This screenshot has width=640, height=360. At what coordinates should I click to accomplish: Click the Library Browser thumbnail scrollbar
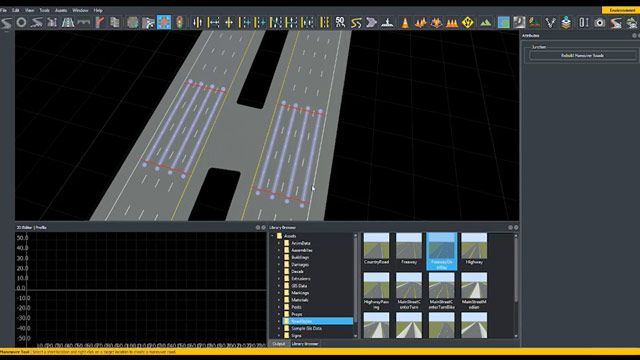pos(516,269)
